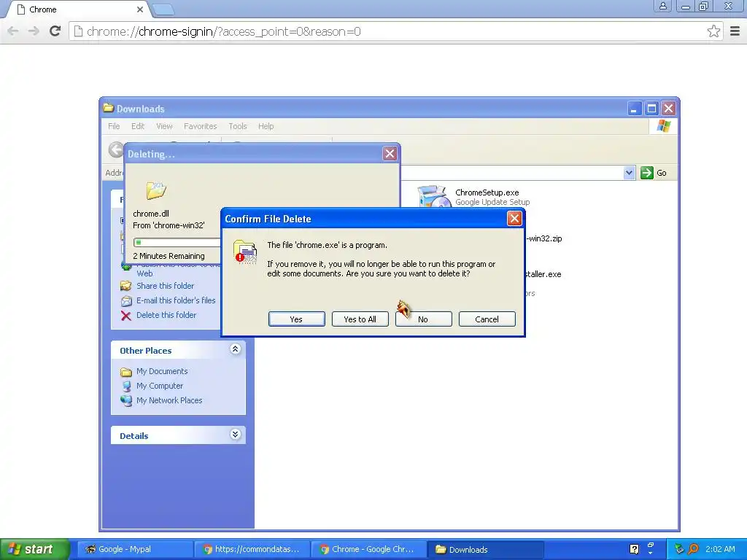Screen dimensions: 747x560
Task: Click the deletion progress bar
Action: pos(177,242)
